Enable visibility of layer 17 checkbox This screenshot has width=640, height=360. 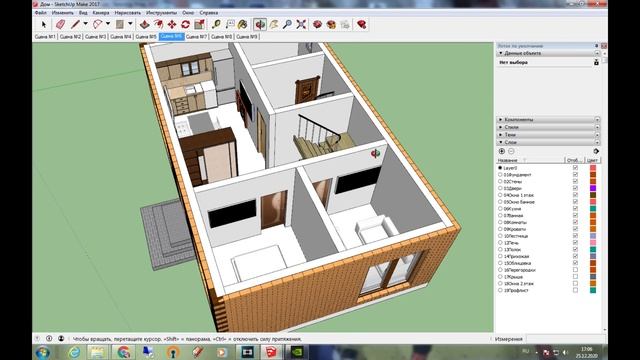pos(575,277)
